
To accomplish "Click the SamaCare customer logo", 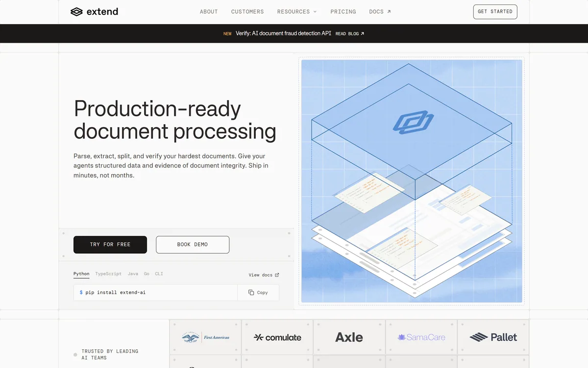I will 421,337.
